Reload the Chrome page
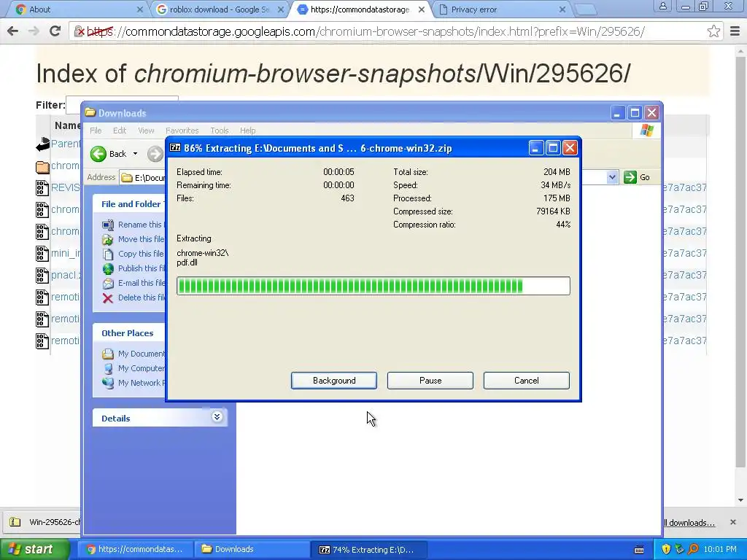747x560 pixels. (x=55, y=31)
